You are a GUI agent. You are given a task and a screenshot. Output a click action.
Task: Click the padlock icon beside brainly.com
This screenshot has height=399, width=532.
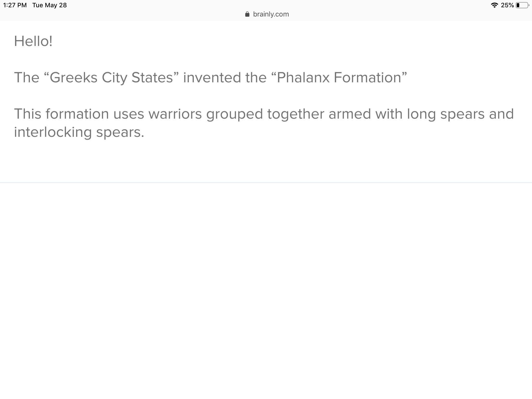click(247, 14)
